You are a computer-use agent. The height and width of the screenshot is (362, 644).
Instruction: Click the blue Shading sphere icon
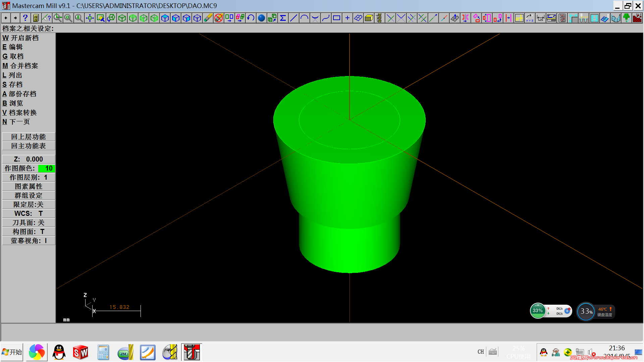261,18
